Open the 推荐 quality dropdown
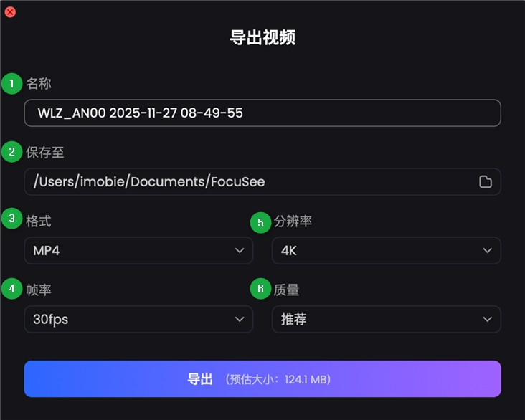 387,319
